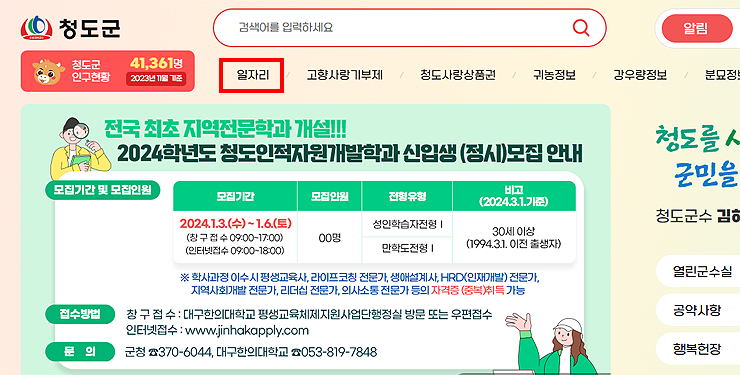Open the 강우량정보 menu
This screenshot has width=740, height=375.
tap(639, 75)
